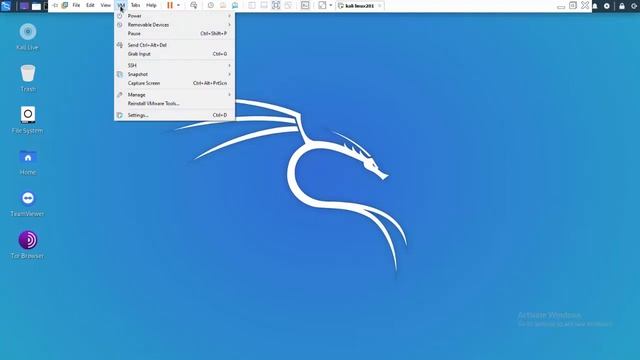The height and width of the screenshot is (360, 640).
Task: Open the Kali Live desktop icon
Action: tap(28, 37)
